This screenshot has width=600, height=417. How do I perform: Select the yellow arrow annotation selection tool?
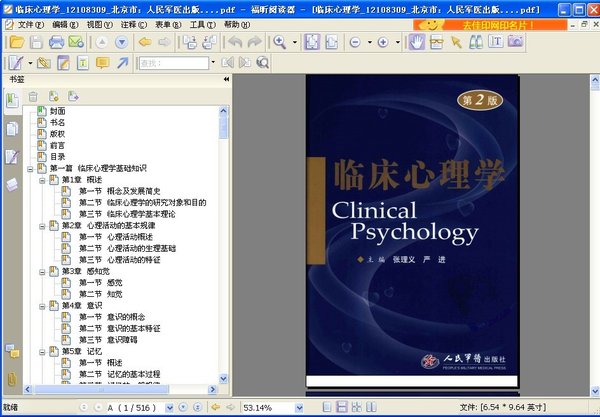click(456, 42)
